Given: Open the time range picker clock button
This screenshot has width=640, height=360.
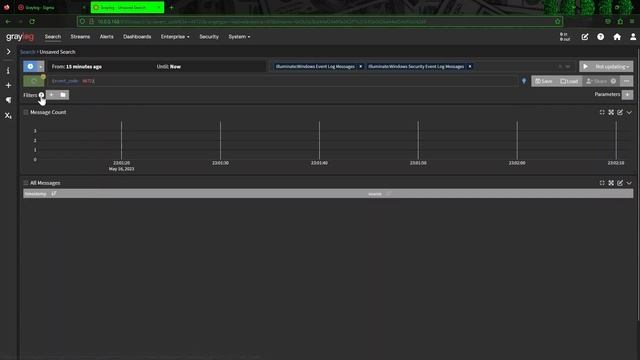Looking at the screenshot, I should [x=30, y=67].
